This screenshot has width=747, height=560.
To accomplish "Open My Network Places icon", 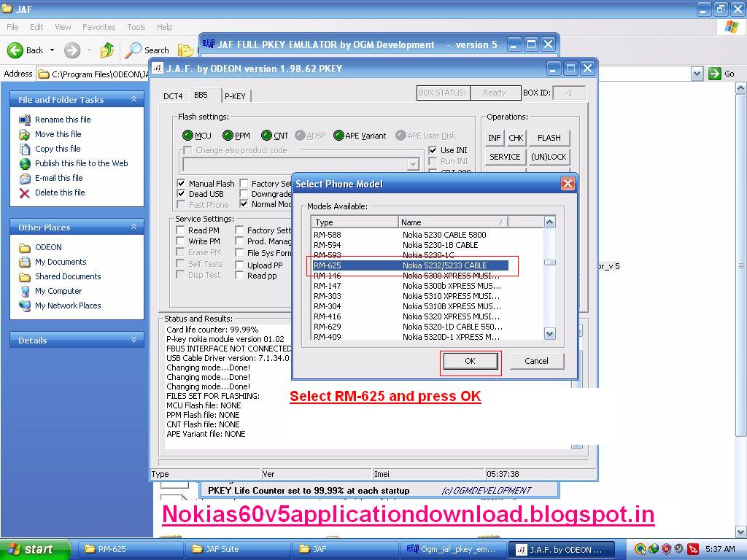I will pos(25,306).
